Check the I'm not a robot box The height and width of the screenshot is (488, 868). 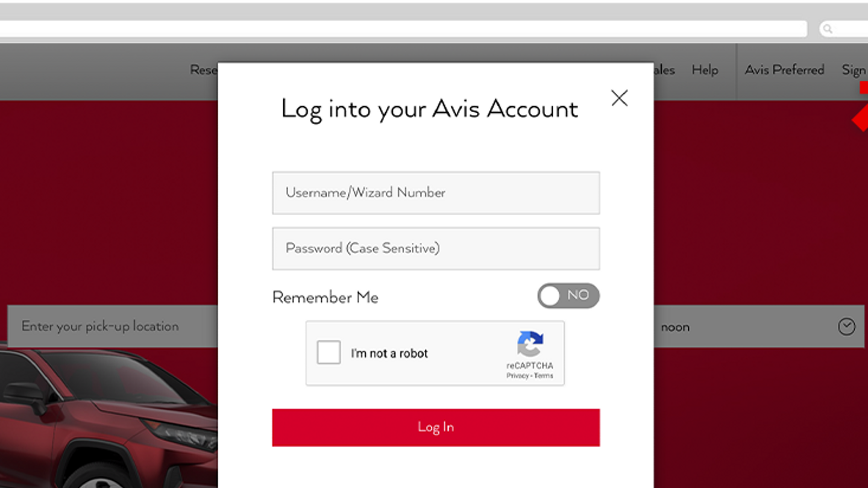(x=329, y=353)
